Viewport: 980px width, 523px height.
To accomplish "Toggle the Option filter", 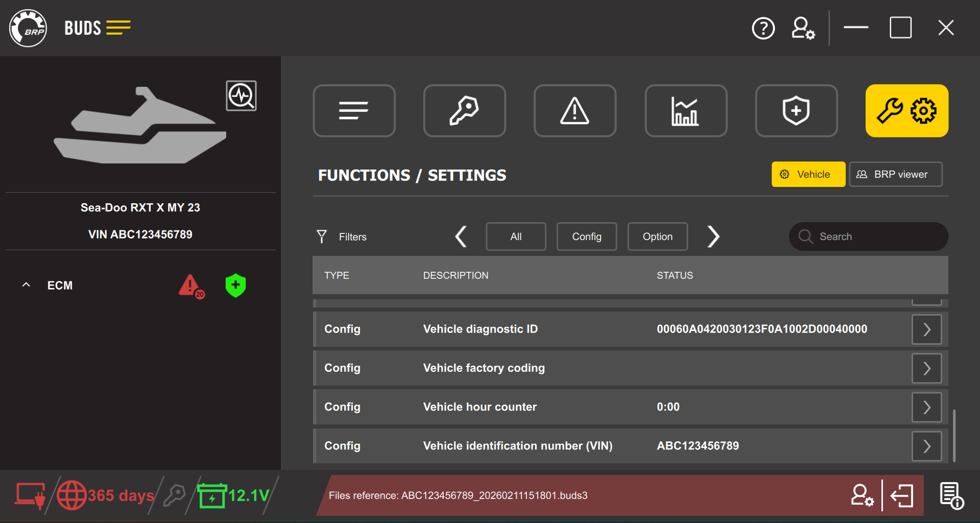I will pos(657,236).
